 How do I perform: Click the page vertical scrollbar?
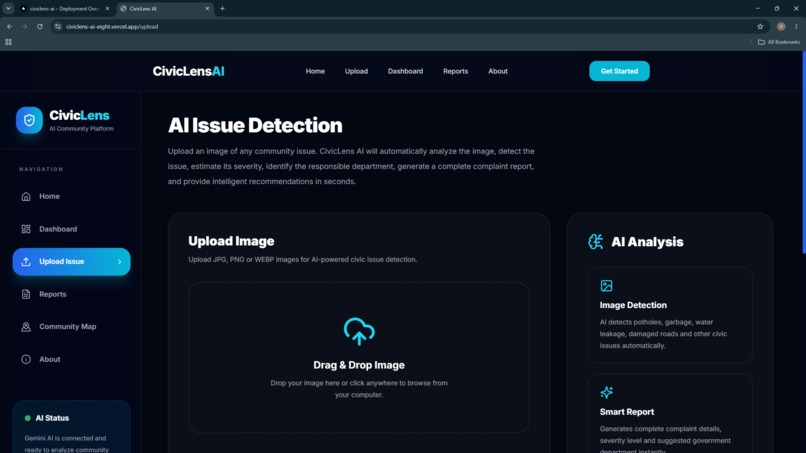coord(803,152)
